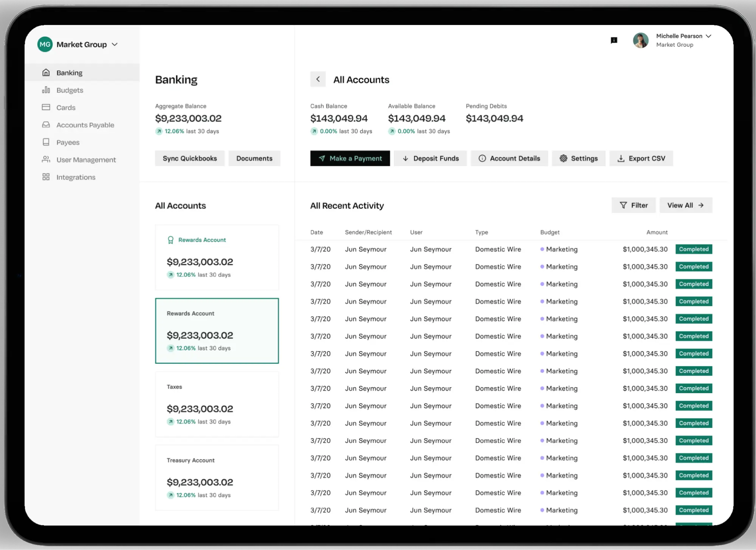Open the account Settings gear button

578,158
